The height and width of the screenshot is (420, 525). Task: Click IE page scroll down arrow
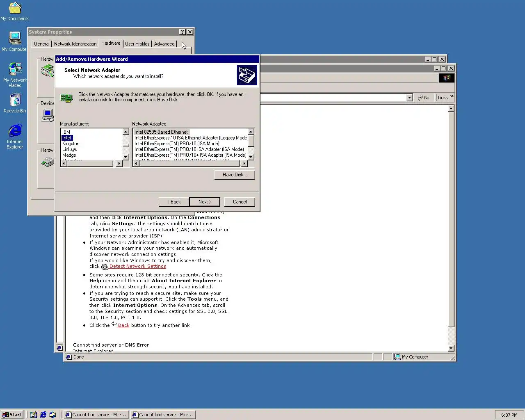coord(451,348)
